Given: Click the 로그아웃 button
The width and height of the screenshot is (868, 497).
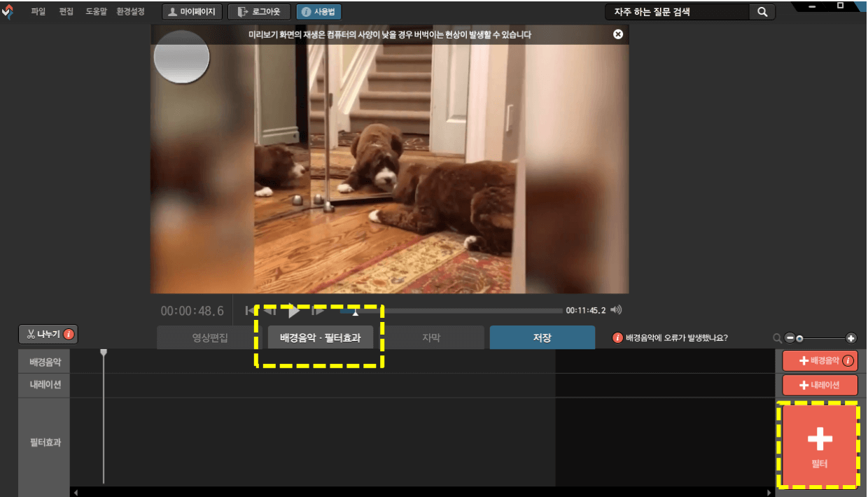Looking at the screenshot, I should click(258, 12).
